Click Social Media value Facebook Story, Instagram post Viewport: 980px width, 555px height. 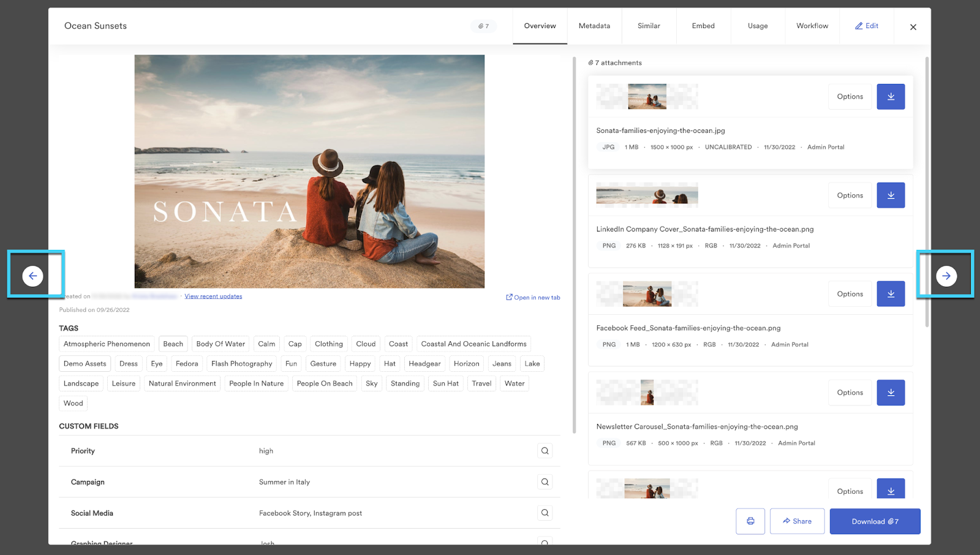point(311,513)
